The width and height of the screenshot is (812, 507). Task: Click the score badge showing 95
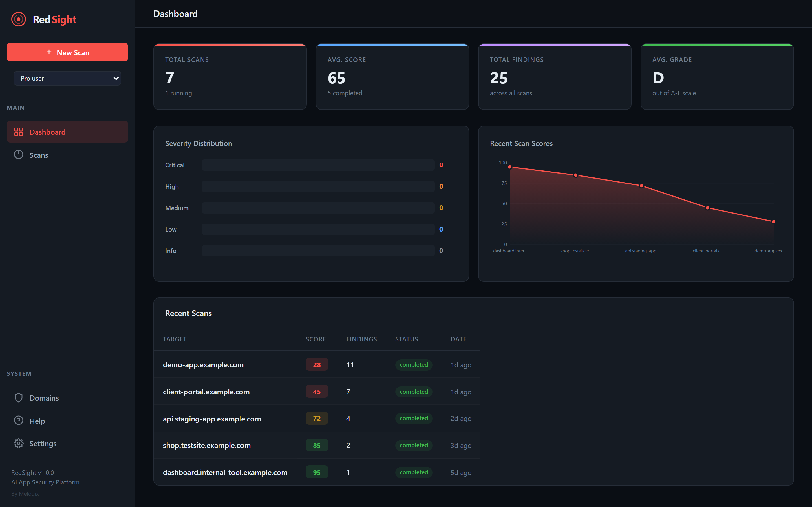[x=316, y=472]
